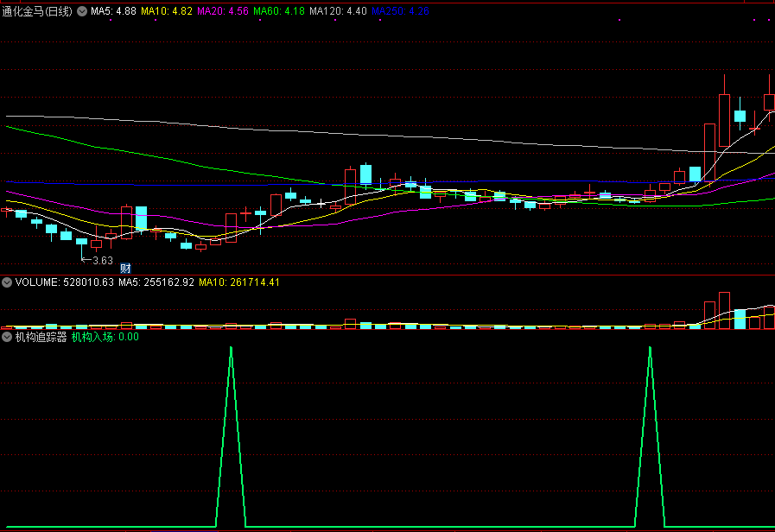This screenshot has height=532, width=775.
Task: Select the MA20: 4.56 legend
Action: coord(223,11)
